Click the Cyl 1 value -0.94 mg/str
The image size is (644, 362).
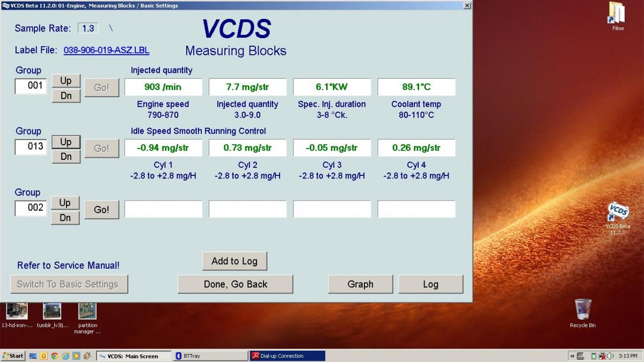click(x=163, y=148)
